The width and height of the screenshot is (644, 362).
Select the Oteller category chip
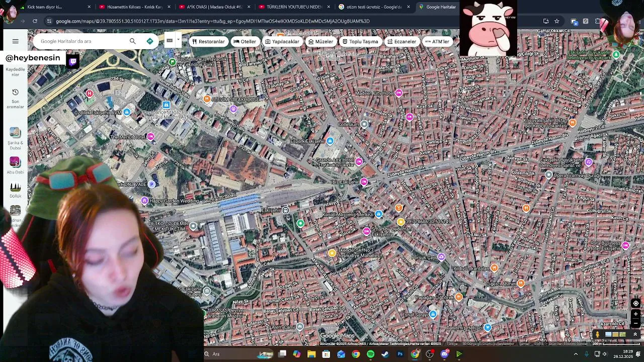coord(245,42)
